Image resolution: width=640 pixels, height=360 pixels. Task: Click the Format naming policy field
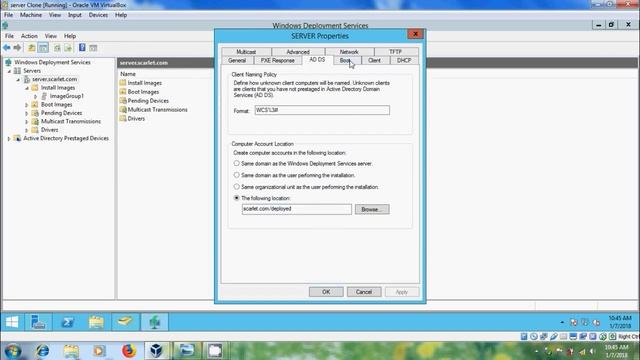click(x=322, y=110)
